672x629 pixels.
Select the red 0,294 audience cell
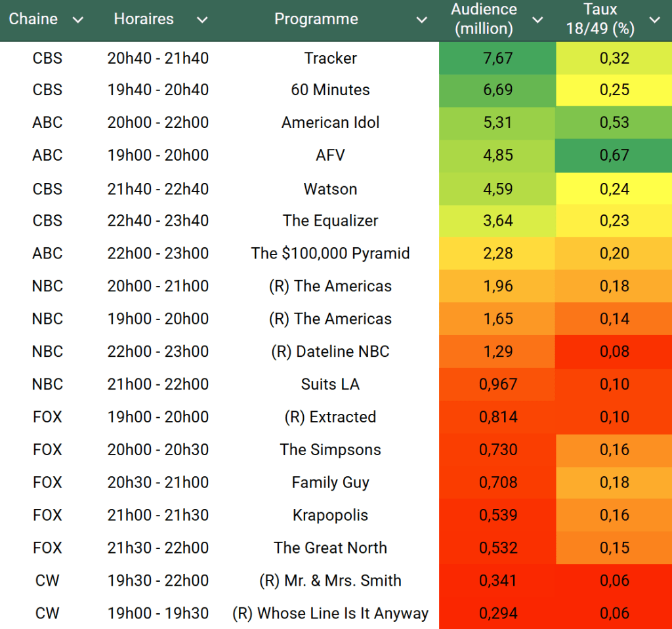[x=497, y=613]
